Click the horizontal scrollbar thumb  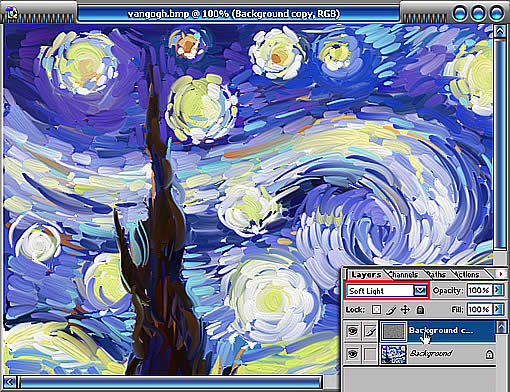pyautogui.click(x=170, y=382)
